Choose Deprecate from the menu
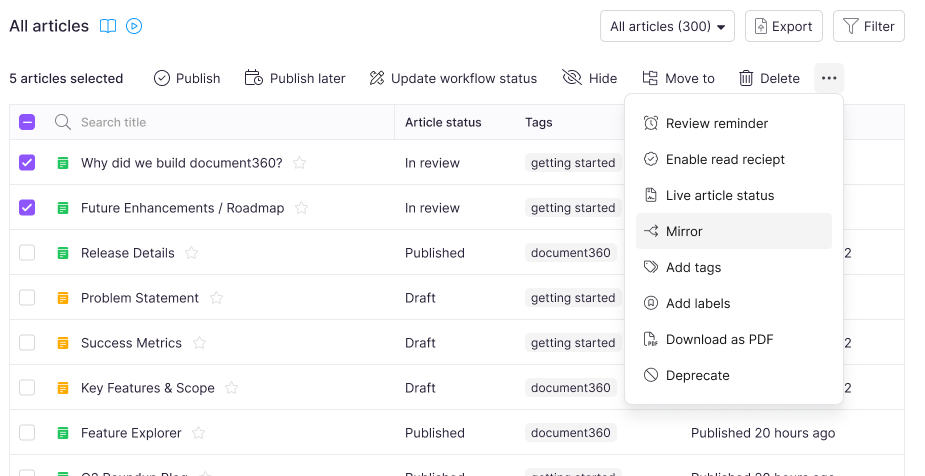925x476 pixels. [x=734, y=375]
